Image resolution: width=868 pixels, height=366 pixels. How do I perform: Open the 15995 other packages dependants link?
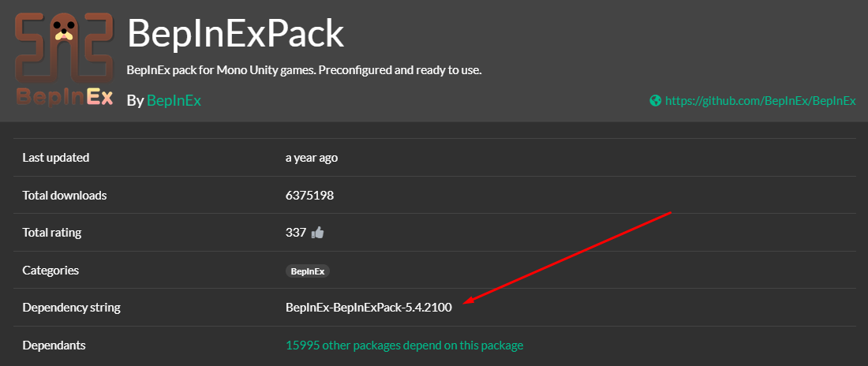(404, 345)
